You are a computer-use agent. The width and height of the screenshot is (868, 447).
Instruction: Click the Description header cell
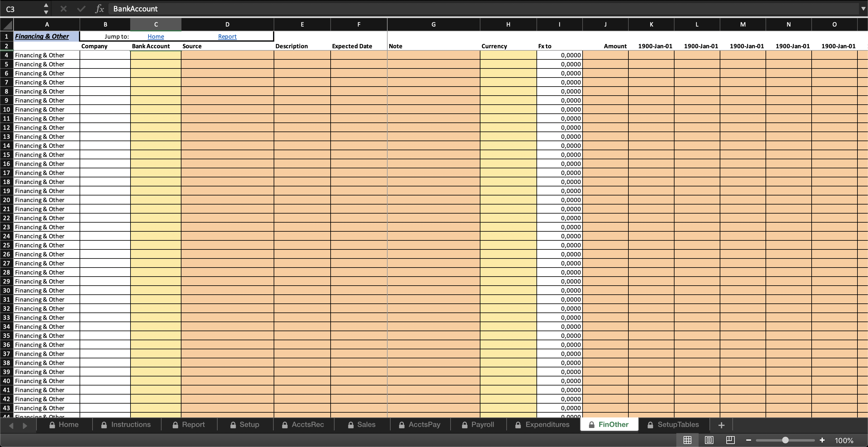pyautogui.click(x=302, y=46)
